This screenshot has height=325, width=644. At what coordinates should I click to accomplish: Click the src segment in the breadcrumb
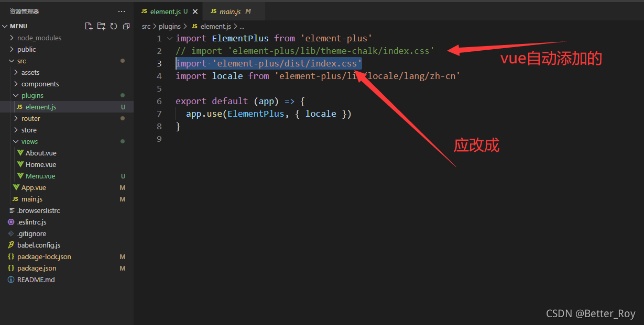click(x=146, y=26)
